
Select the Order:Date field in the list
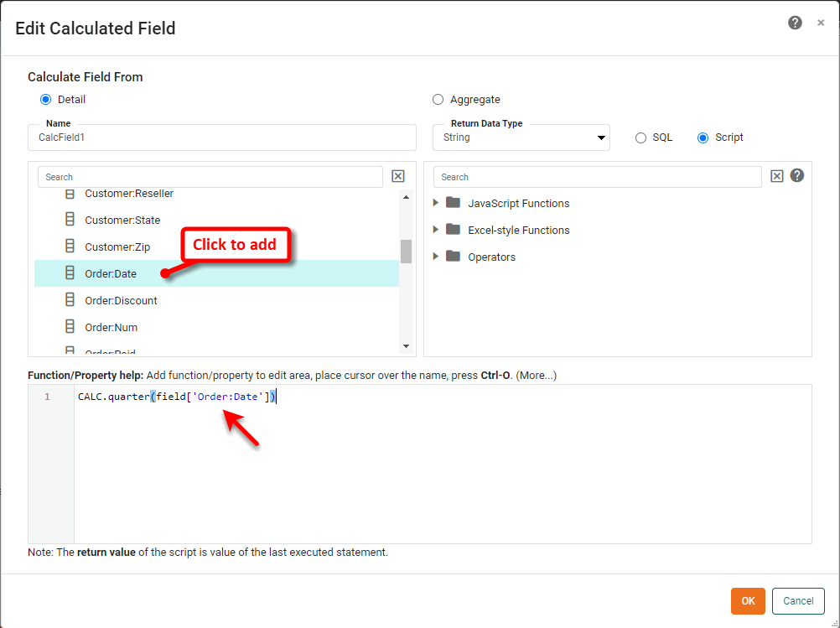point(113,273)
